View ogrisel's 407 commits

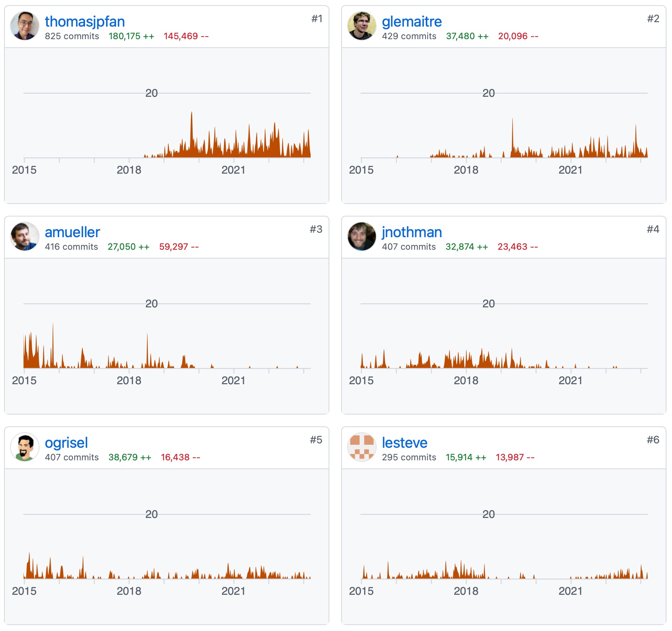tap(72, 457)
